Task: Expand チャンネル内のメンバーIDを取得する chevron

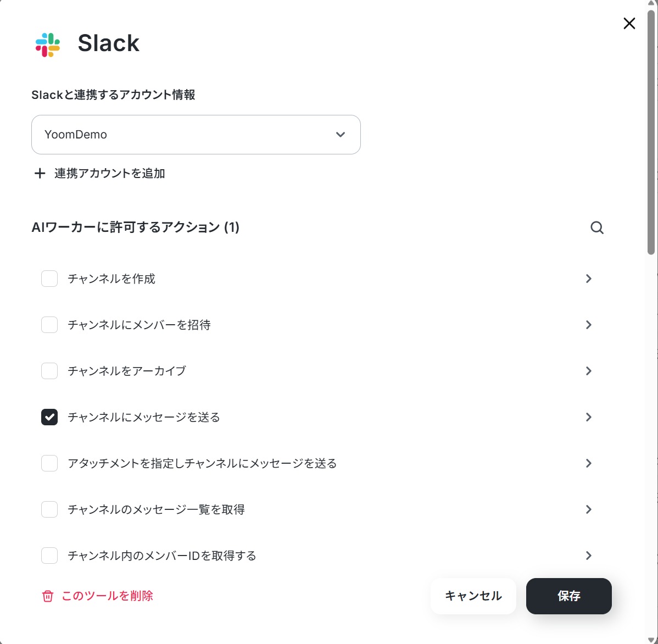Action: 588,556
